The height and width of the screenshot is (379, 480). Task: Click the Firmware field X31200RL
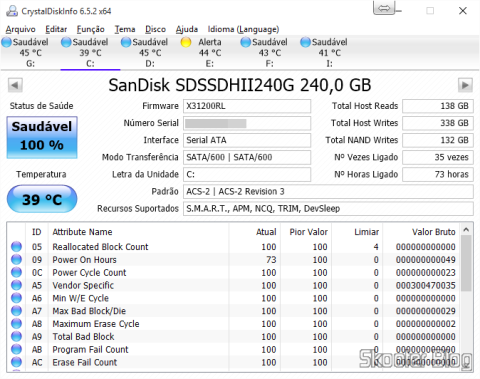point(247,106)
